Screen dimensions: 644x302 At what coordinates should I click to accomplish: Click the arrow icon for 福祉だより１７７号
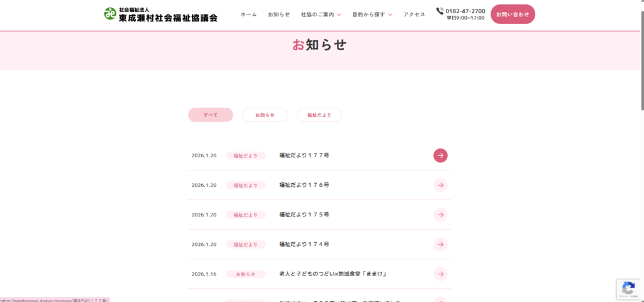440,155
